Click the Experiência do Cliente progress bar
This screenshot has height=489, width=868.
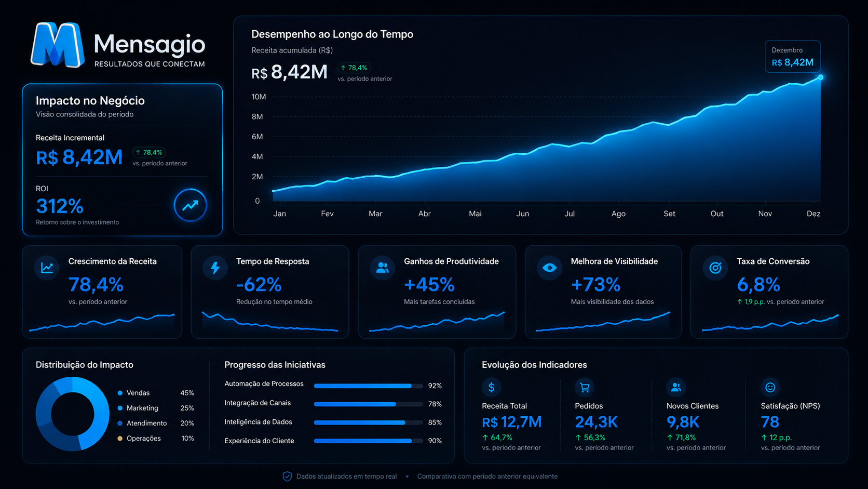click(368, 441)
